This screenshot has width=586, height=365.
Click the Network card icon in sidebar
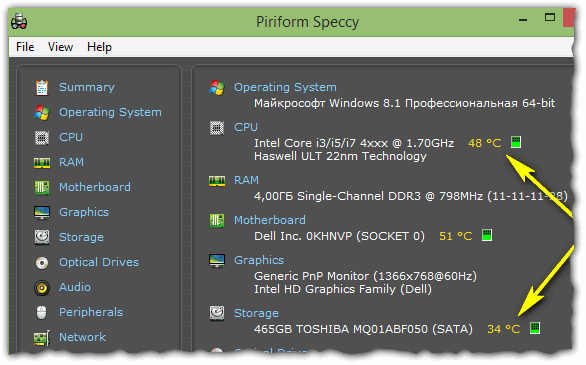pos(42,338)
